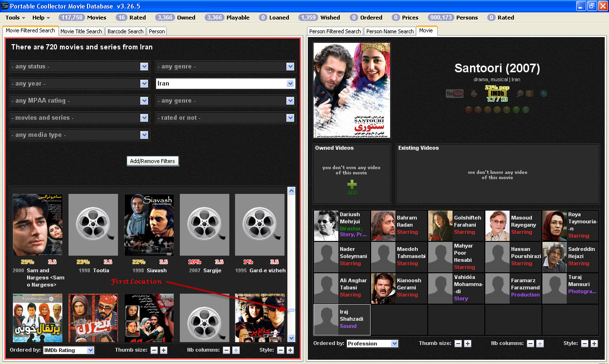The width and height of the screenshot is (609, 364).
Task: Click the green ADD plus icon
Action: [x=352, y=184]
